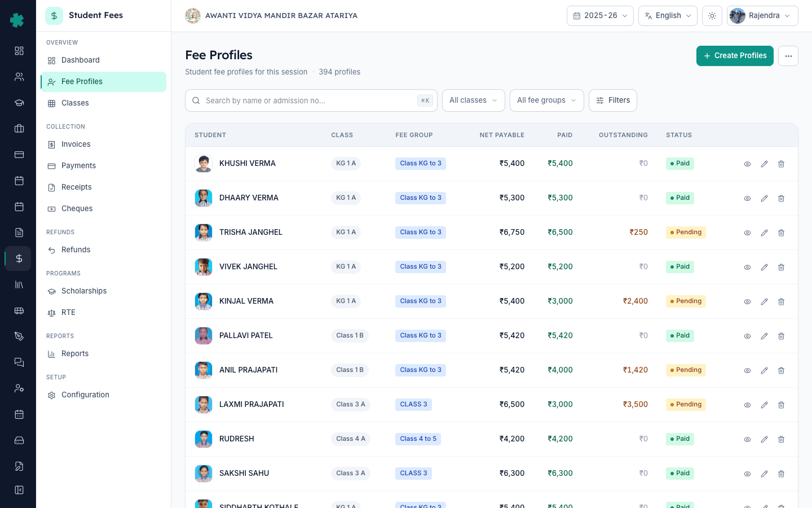The image size is (812, 508).
Task: Click RUDRESH Class 4 to 5 tag
Action: 418,439
